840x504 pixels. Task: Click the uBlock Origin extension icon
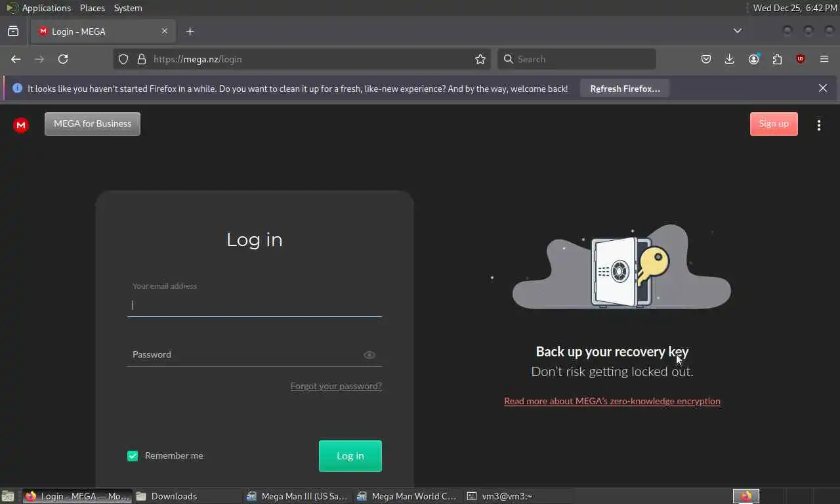[801, 59]
